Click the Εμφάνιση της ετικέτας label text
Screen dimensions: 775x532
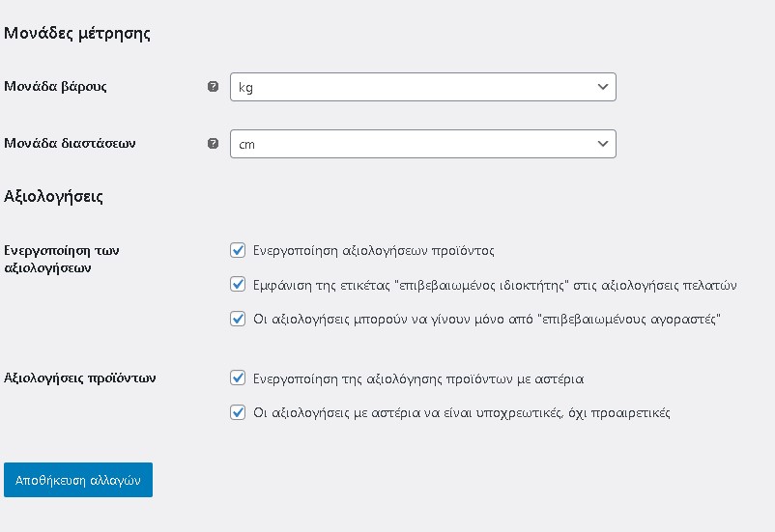tap(495, 286)
